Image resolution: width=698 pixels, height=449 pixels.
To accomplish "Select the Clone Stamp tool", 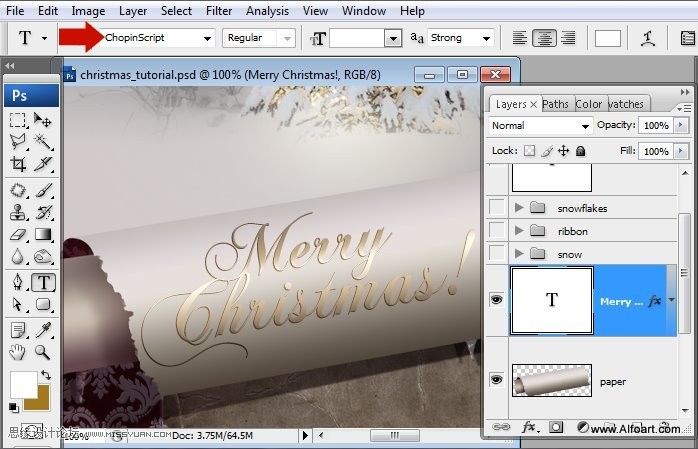I will click(18, 212).
